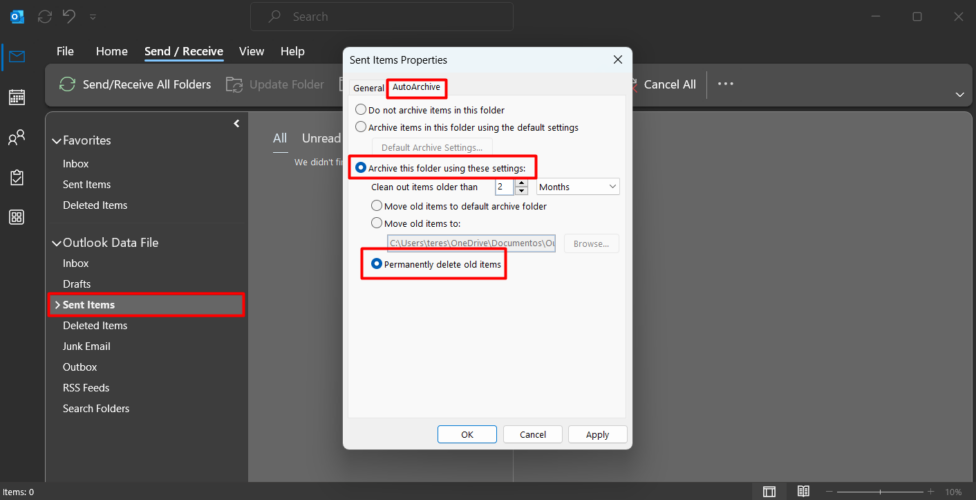The height and width of the screenshot is (500, 976).
Task: Open the More Apps grid icon
Action: pyautogui.click(x=17, y=217)
